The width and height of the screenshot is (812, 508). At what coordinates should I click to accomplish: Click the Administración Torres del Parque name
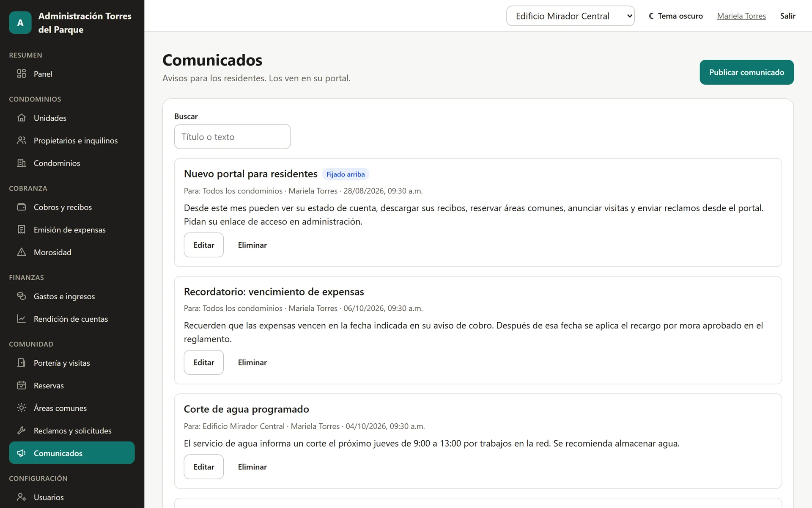coord(85,22)
